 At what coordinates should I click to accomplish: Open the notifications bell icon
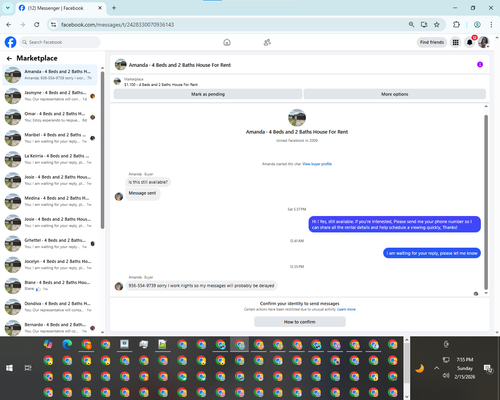point(469,42)
